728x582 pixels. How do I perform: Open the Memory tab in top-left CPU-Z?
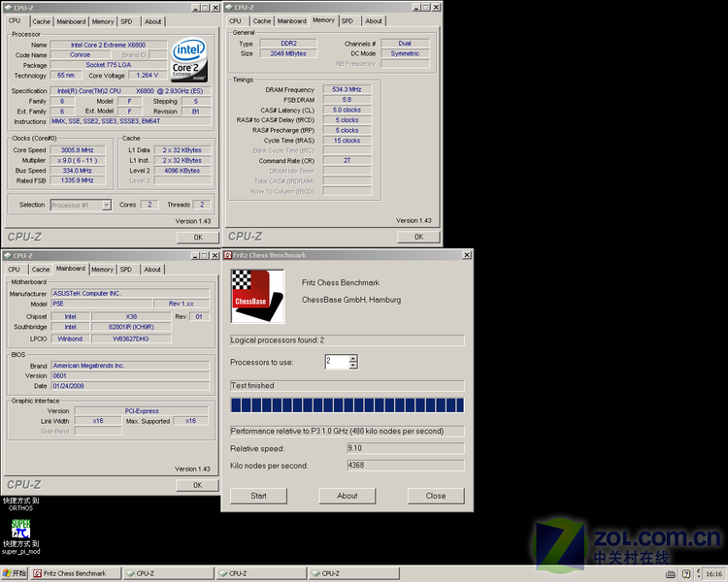coord(103,21)
